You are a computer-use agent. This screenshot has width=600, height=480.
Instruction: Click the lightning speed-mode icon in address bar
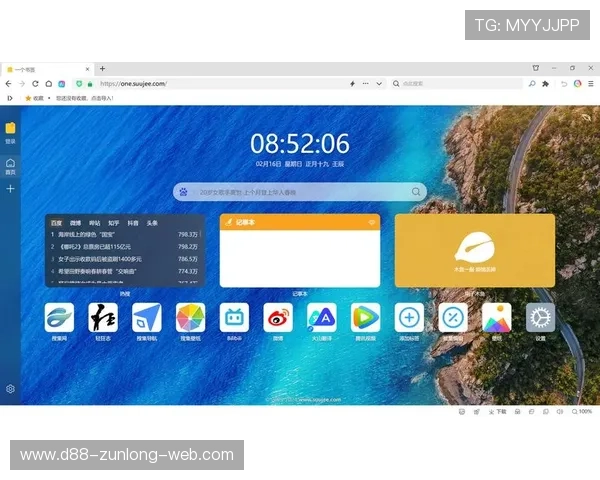click(x=352, y=83)
